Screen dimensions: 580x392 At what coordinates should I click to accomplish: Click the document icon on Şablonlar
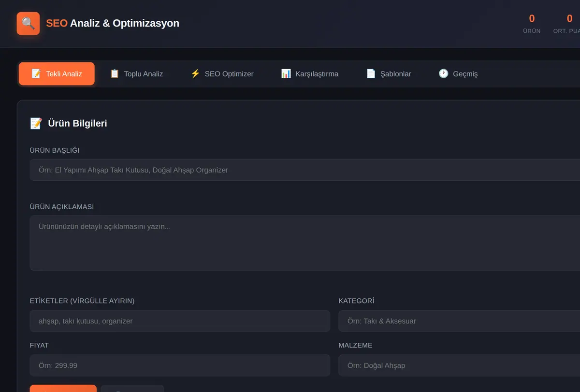click(371, 73)
